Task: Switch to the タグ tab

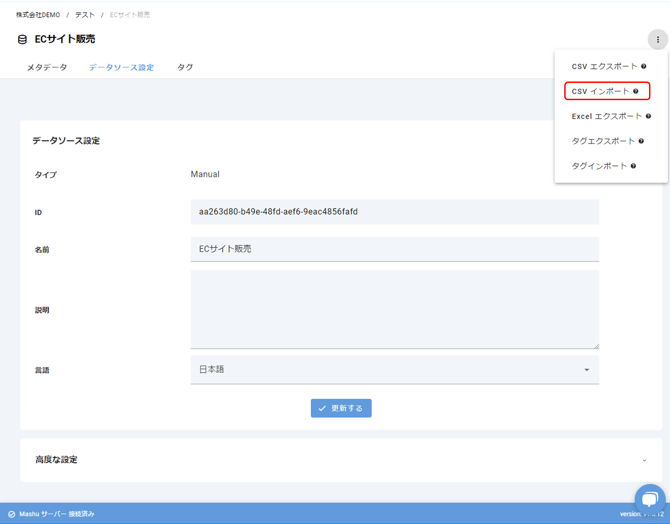Action: tap(185, 68)
